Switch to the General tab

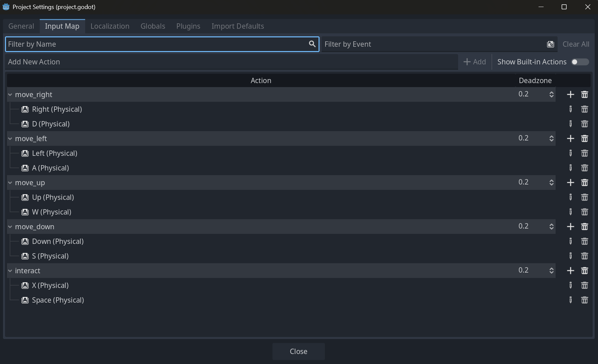point(21,26)
